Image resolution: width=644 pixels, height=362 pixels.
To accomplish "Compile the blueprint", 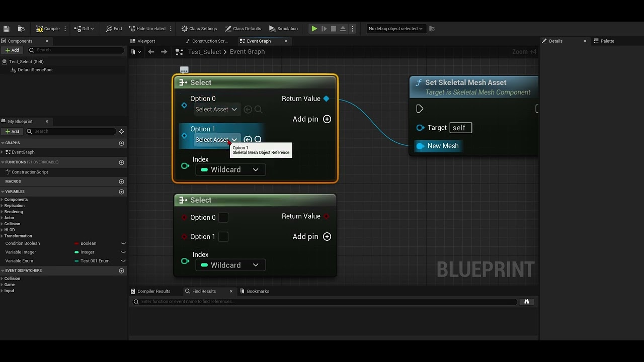I will click(x=48, y=29).
